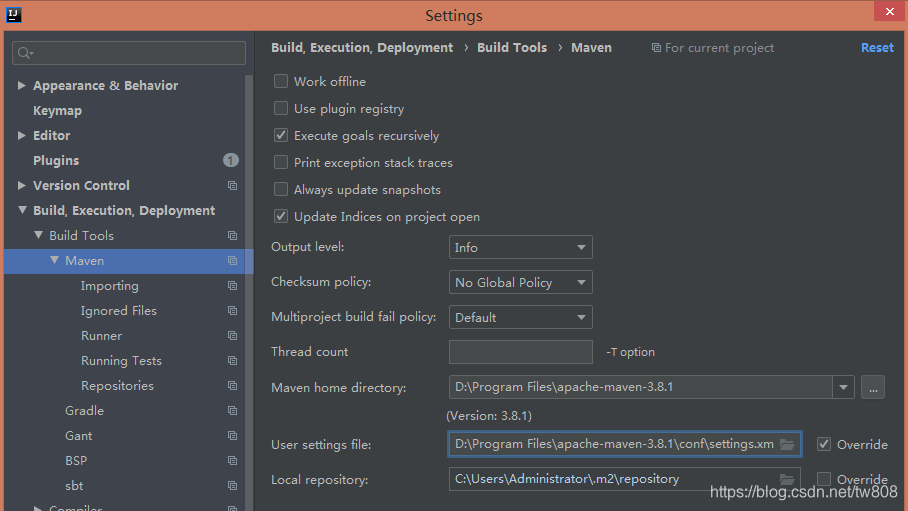The image size is (908, 511).
Task: Open the Checksum policy dropdown
Action: click(x=521, y=282)
